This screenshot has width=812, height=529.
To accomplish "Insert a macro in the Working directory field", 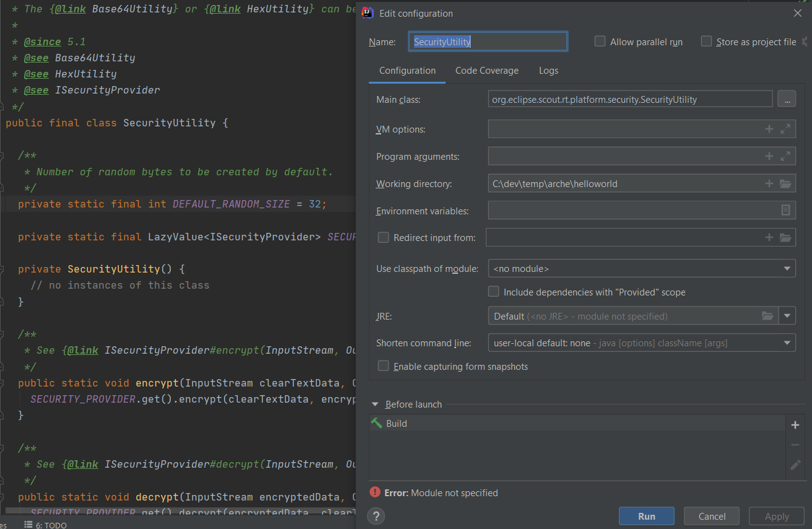I will pos(769,183).
